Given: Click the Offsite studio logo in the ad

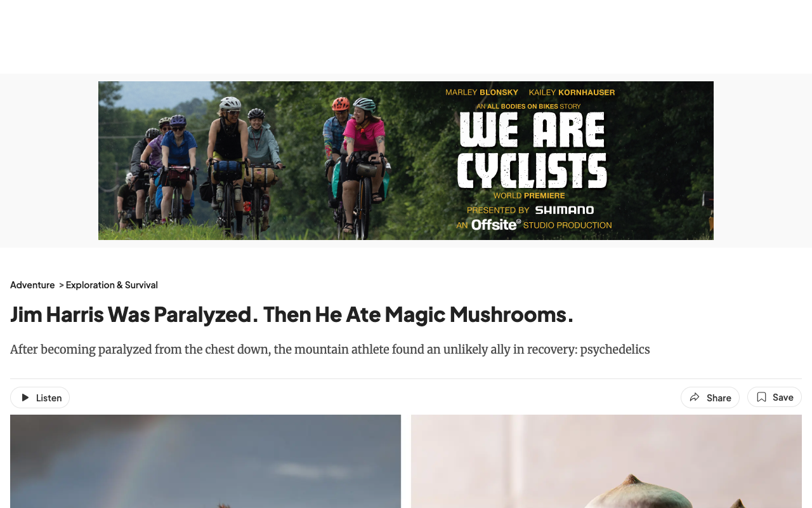Looking at the screenshot, I should click(x=495, y=224).
